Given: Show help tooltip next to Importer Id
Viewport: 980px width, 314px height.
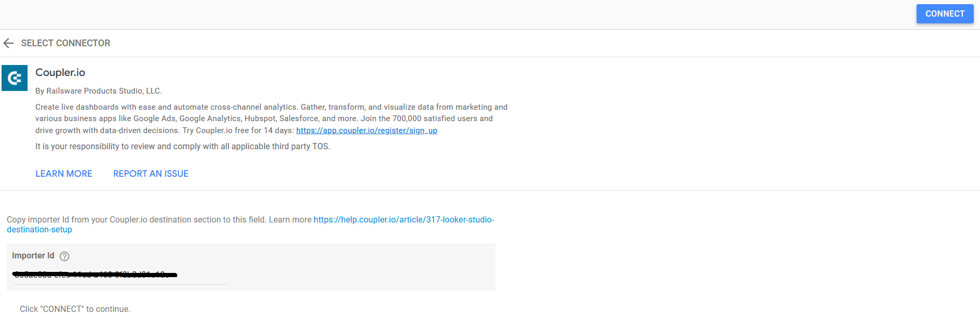Looking at the screenshot, I should click(64, 256).
